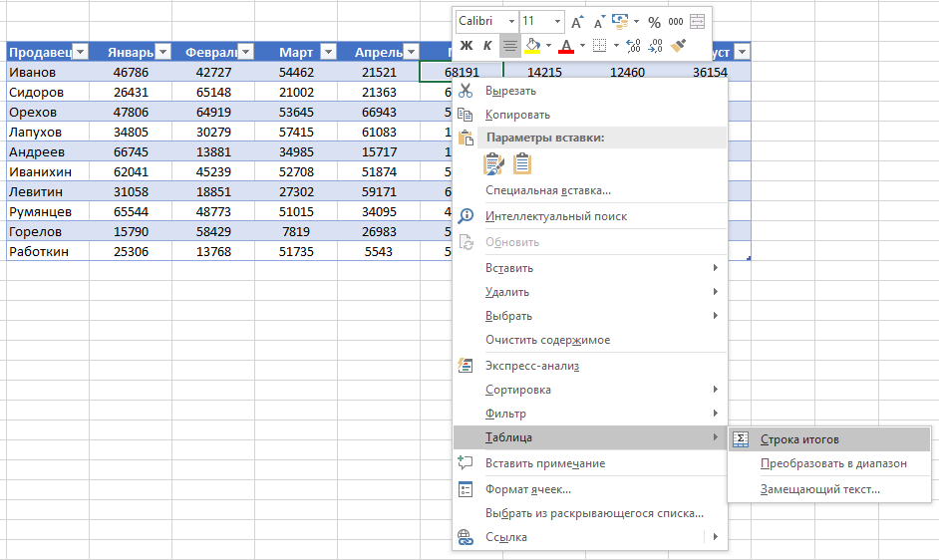Click the increase decimal places icon

(633, 46)
